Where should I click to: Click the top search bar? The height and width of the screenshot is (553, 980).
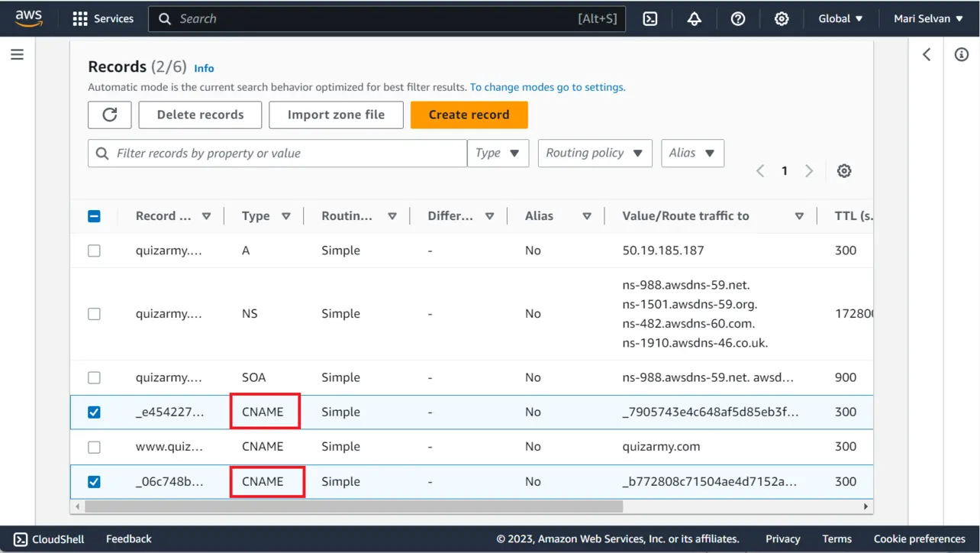[387, 18]
